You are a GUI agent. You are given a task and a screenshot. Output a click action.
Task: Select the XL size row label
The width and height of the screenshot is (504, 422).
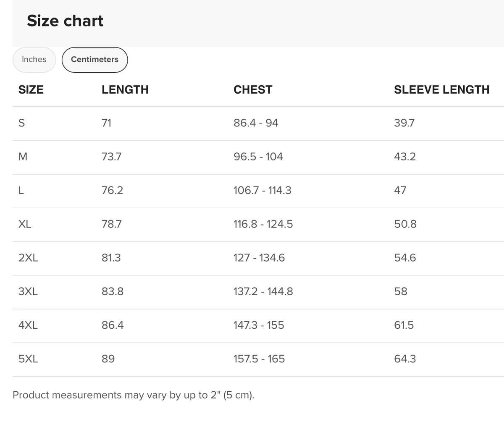tap(25, 224)
